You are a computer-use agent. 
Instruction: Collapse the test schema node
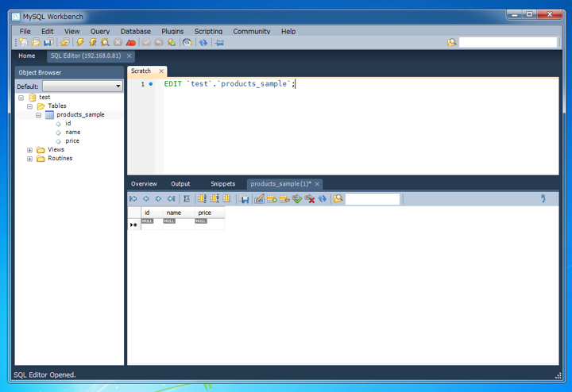point(21,98)
